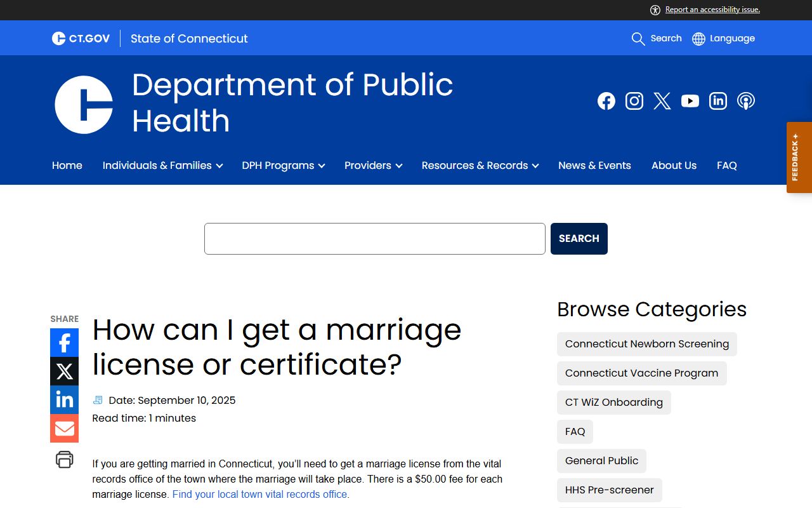Select CT WiZ Onboarding category
This screenshot has height=508, width=812.
pos(614,403)
